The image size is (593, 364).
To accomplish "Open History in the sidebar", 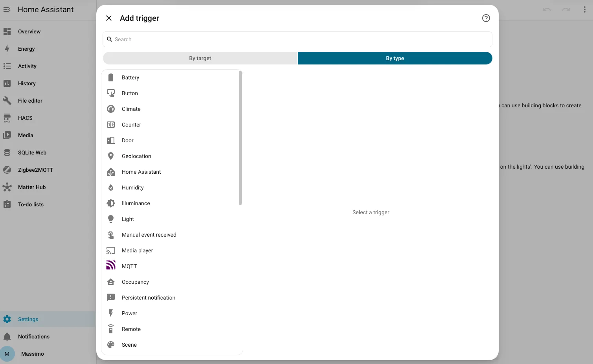I will 48,83.
